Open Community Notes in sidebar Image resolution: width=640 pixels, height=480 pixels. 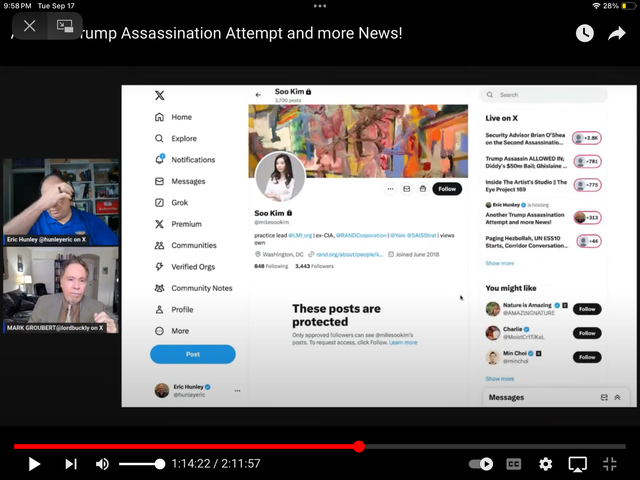193,288
